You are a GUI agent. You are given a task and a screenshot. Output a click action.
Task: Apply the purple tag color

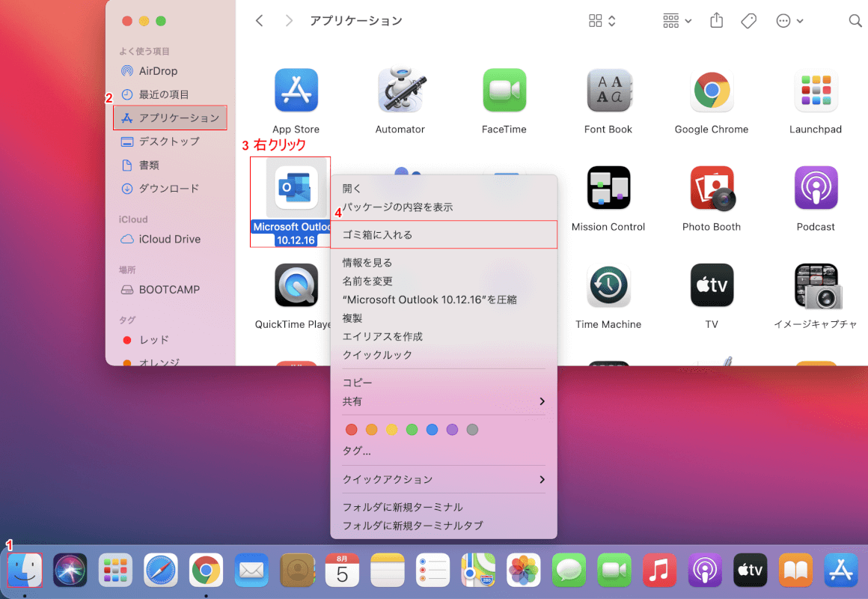(x=452, y=430)
